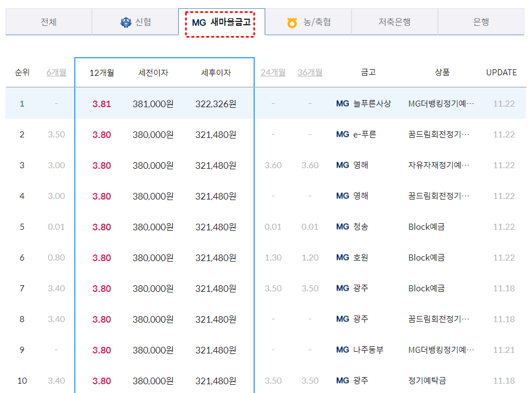Select the 3.81 rate in rank 1

coord(102,104)
